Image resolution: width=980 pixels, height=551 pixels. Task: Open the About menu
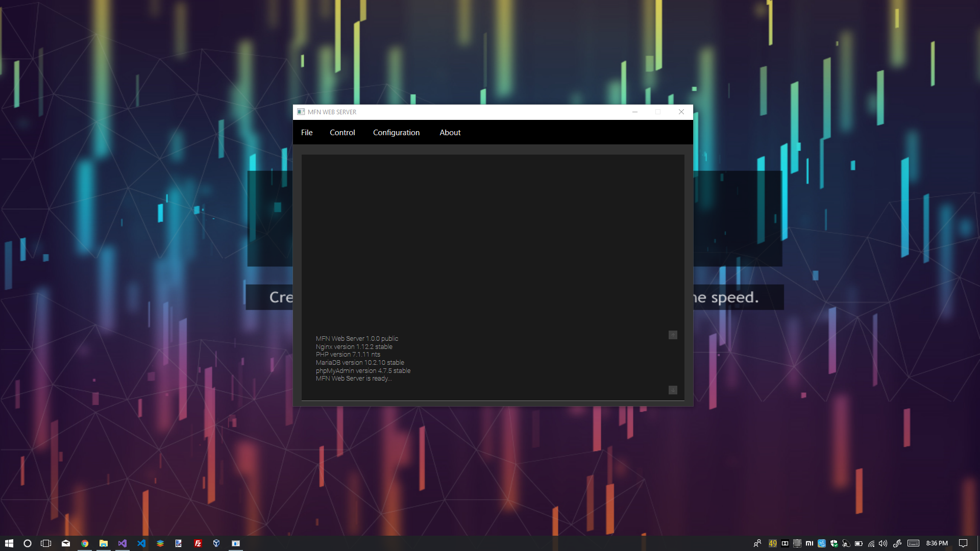pos(450,133)
